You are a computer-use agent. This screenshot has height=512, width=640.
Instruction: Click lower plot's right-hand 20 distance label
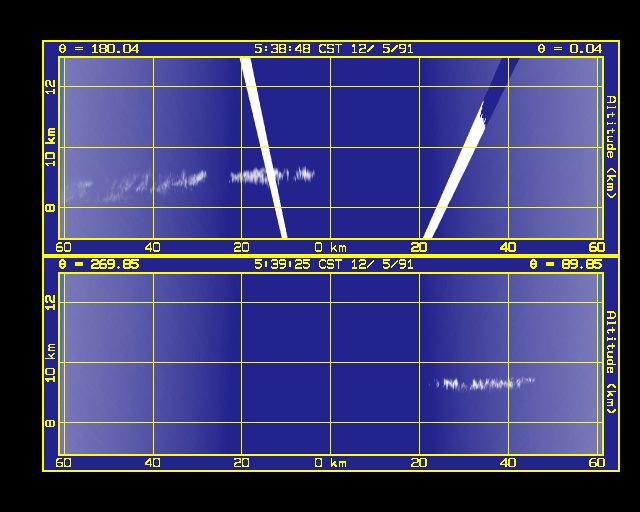(x=419, y=463)
